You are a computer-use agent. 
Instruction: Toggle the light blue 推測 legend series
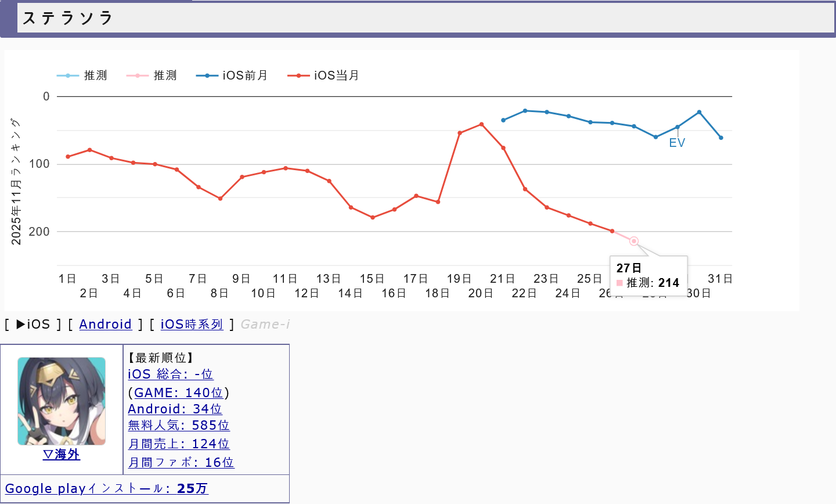tap(82, 75)
